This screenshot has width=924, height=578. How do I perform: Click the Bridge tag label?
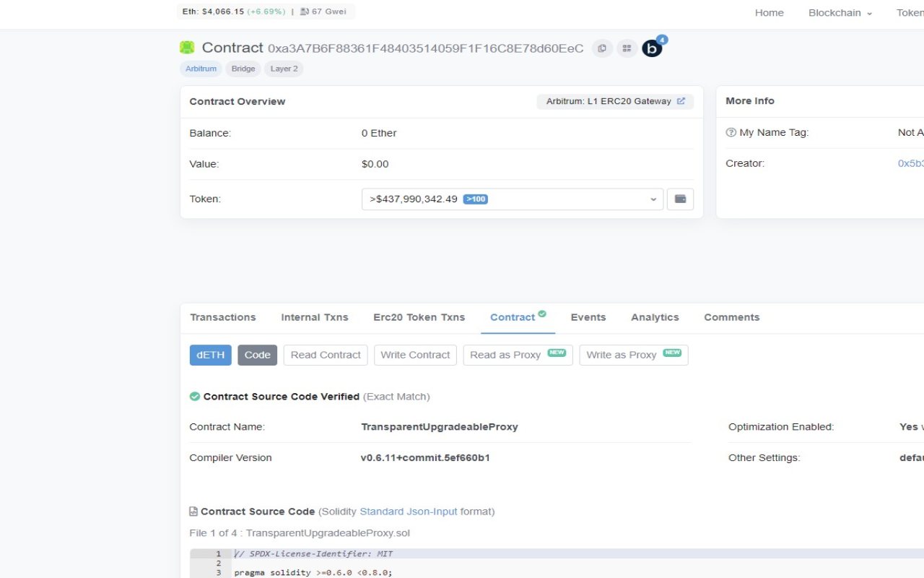click(x=243, y=69)
